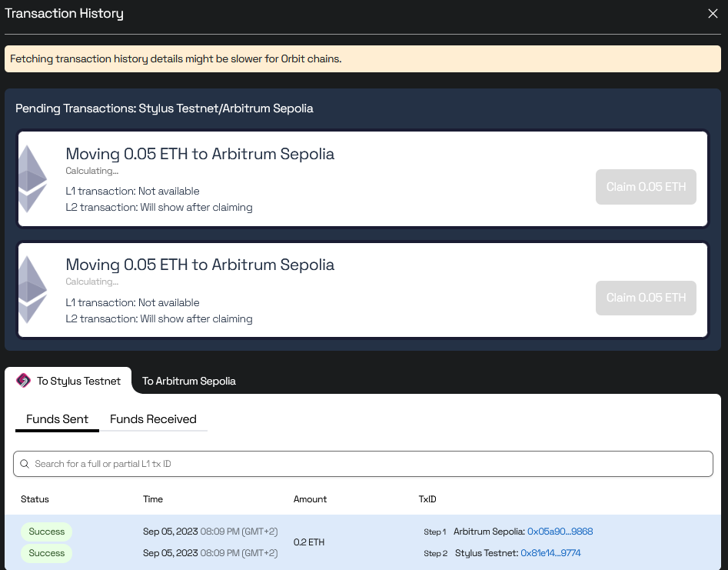This screenshot has height=570, width=728.
Task: Click the Amount column header
Action: coord(310,499)
